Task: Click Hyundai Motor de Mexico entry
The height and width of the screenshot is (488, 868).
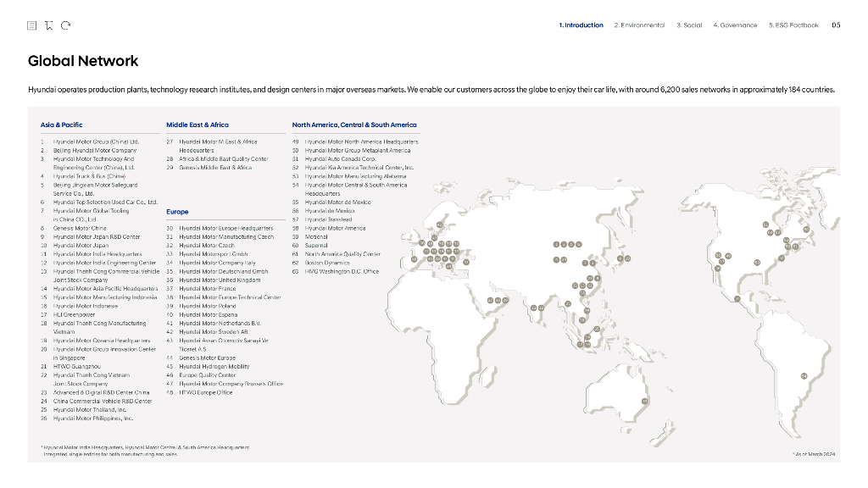Action: click(337, 202)
